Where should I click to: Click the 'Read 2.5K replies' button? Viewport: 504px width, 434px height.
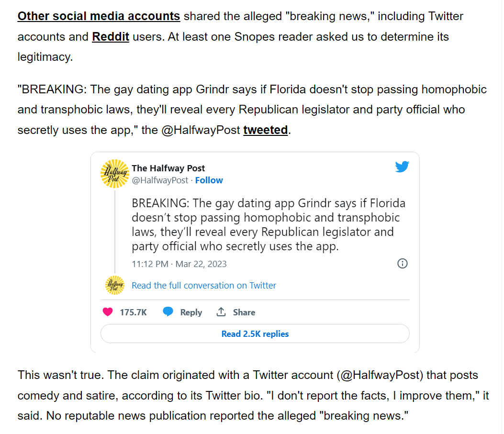255,334
